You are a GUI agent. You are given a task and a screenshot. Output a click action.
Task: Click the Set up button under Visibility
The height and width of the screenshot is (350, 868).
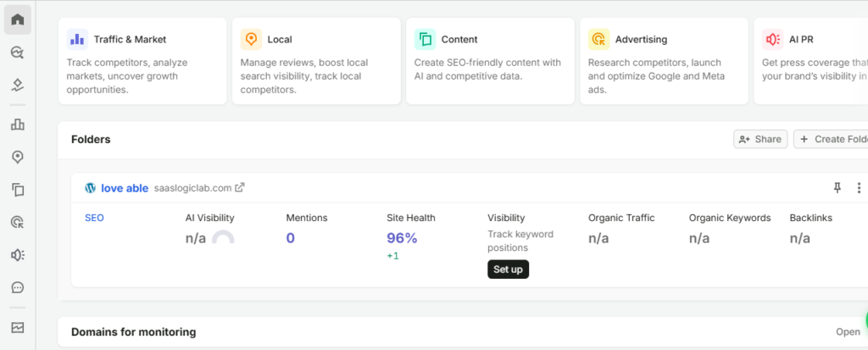click(x=508, y=269)
